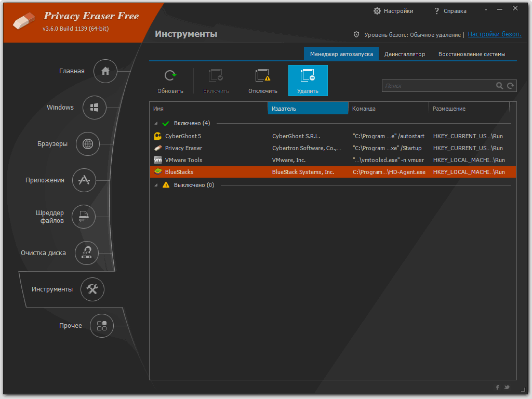Sort by Команда column header
Image resolution: width=532 pixels, height=399 pixels.
(388, 109)
